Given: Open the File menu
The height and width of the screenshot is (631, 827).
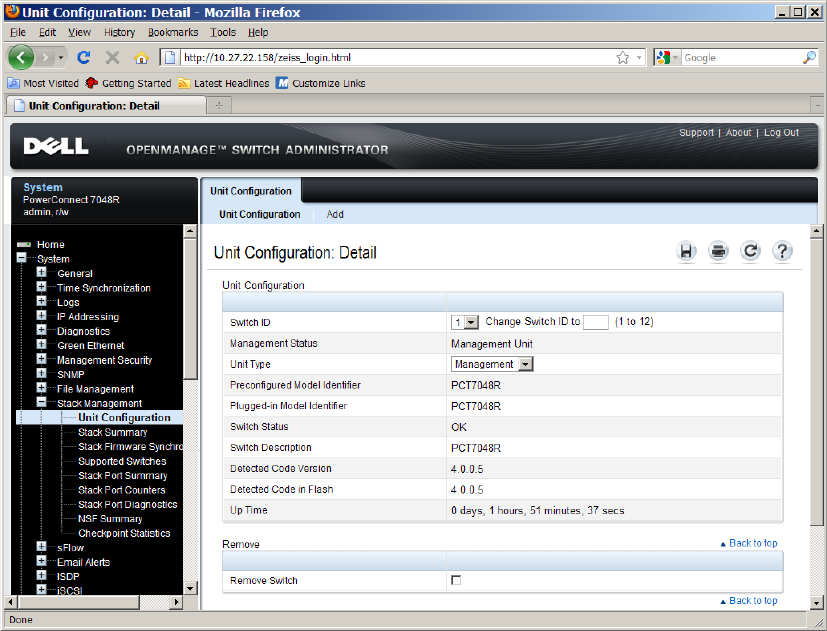Looking at the screenshot, I should [17, 32].
